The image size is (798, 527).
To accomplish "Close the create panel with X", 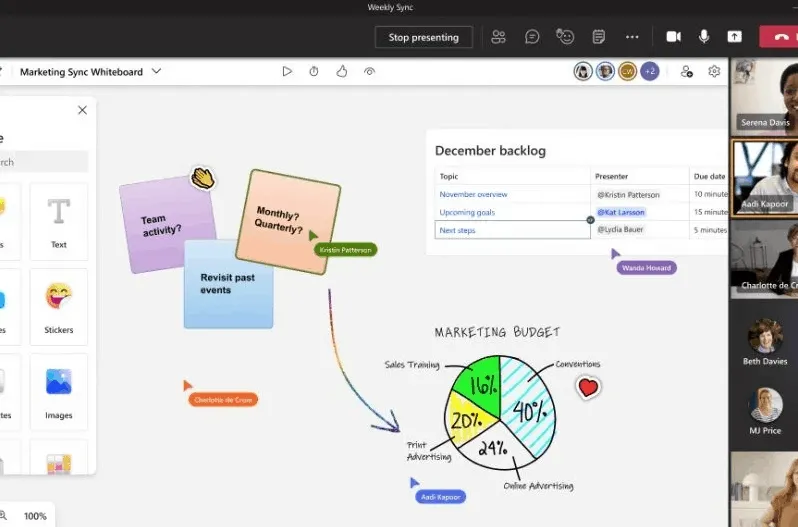I will pos(82,110).
